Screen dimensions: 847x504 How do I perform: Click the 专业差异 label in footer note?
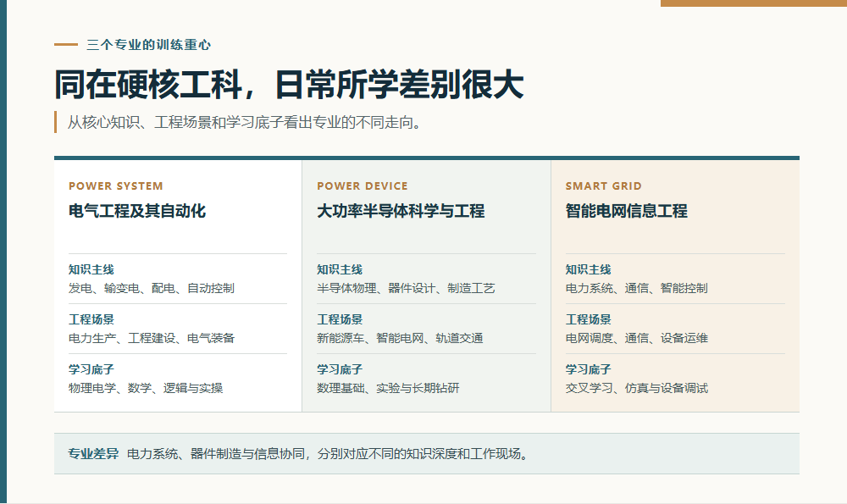coord(93,454)
